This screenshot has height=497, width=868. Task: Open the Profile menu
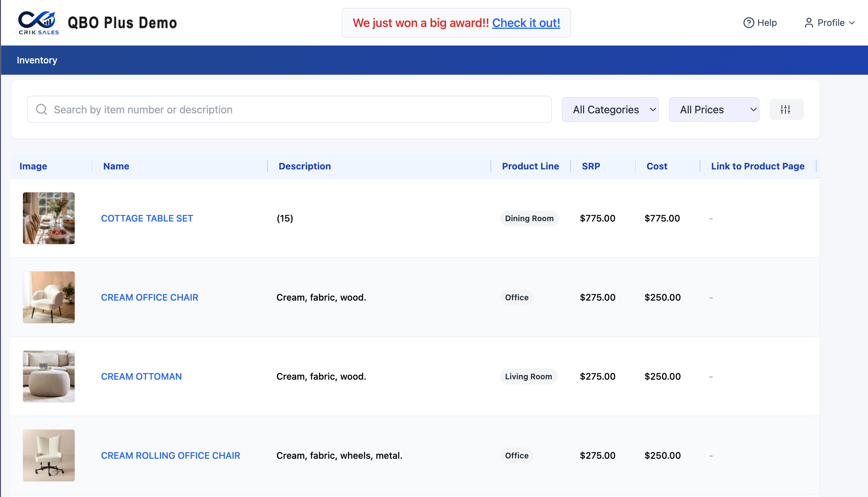(x=829, y=23)
